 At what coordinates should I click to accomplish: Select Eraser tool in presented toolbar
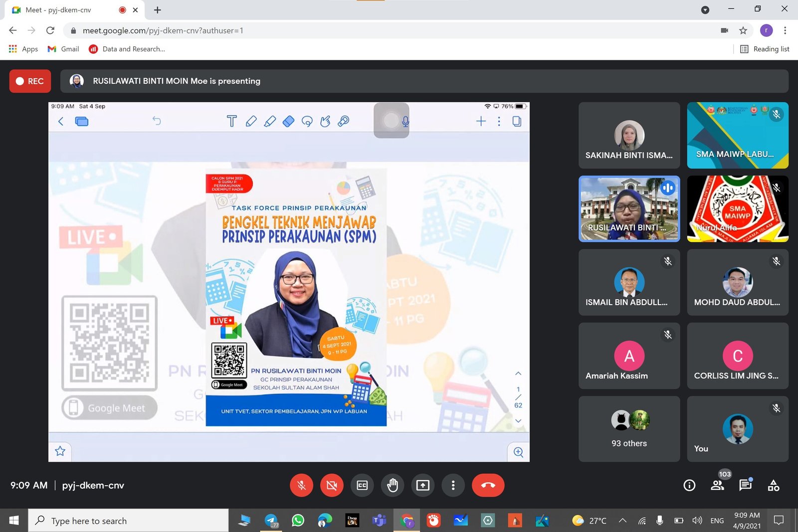pos(288,121)
